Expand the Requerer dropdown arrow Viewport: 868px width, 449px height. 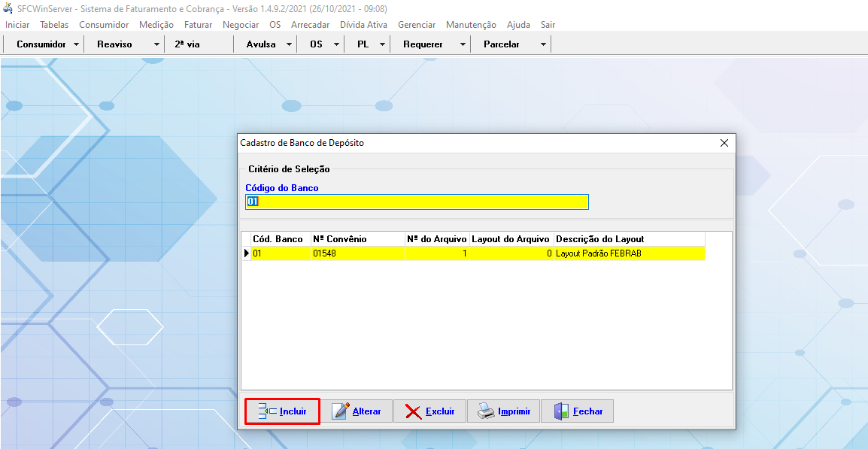pyautogui.click(x=463, y=44)
